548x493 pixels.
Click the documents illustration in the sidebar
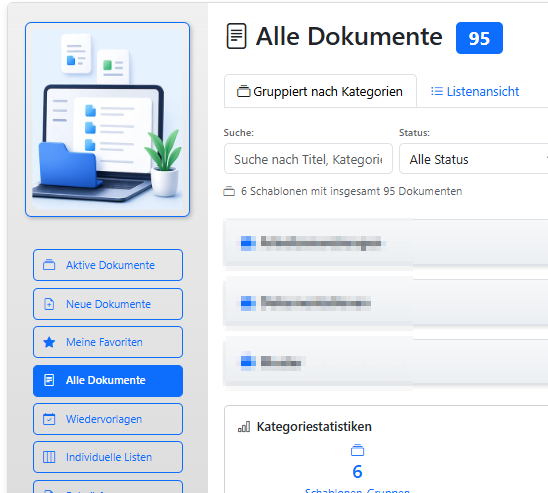point(107,119)
